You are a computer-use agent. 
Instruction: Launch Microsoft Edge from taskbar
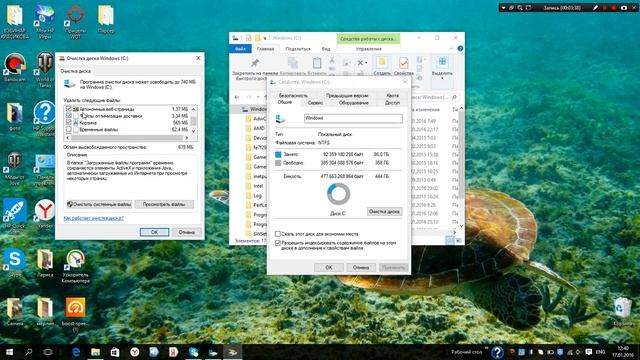76,351
